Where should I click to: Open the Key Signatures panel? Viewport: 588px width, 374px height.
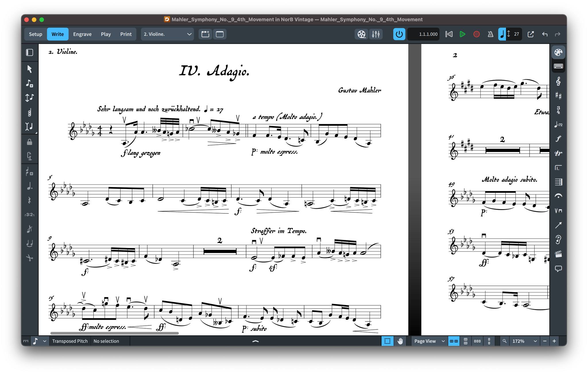(558, 96)
